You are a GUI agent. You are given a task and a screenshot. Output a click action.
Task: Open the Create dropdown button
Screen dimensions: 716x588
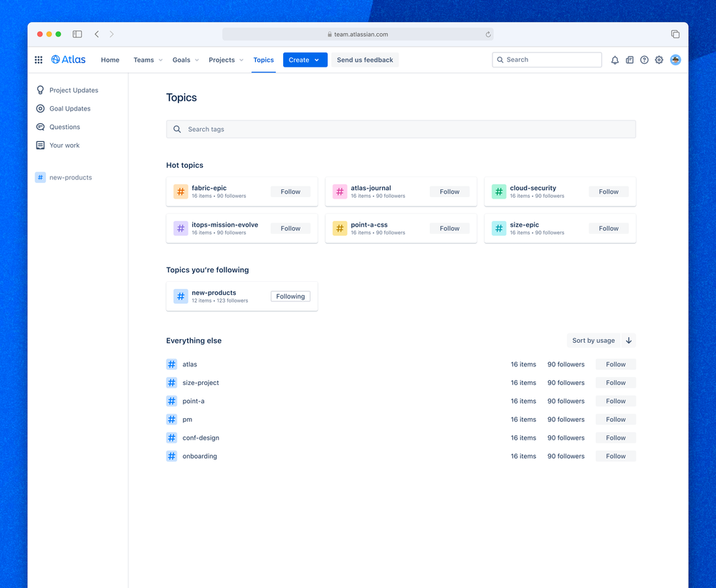tap(305, 60)
